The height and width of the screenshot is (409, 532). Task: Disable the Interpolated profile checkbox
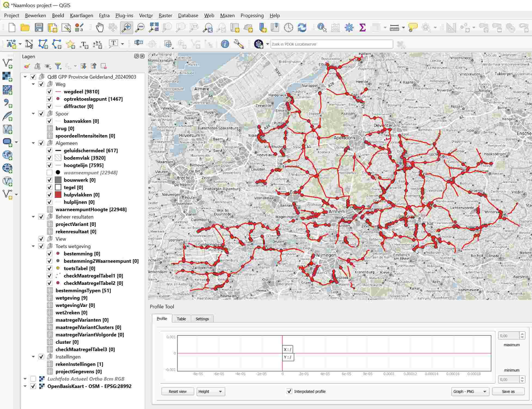[x=289, y=391]
